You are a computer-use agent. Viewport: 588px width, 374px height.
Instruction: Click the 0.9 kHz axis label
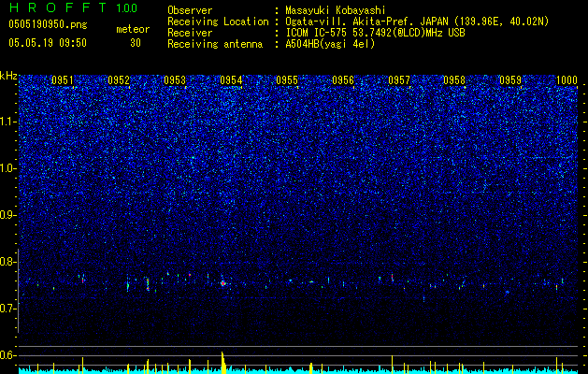pos(7,215)
